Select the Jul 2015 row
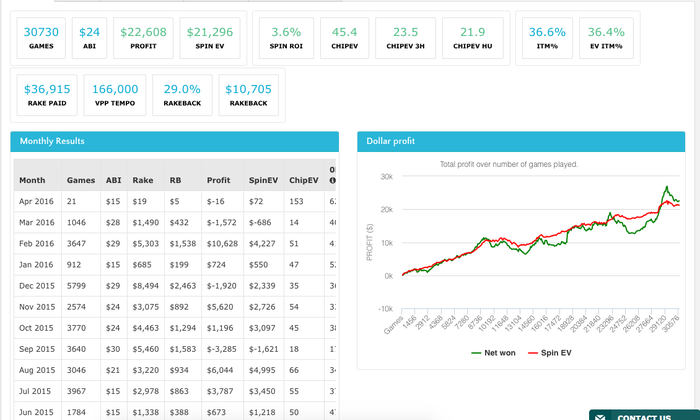 click(x=175, y=391)
